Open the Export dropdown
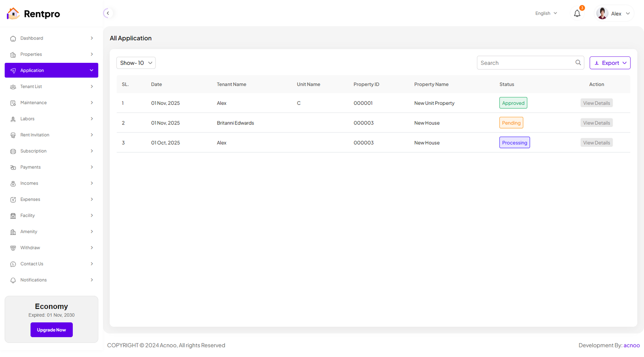This screenshot has width=644, height=357. point(610,63)
